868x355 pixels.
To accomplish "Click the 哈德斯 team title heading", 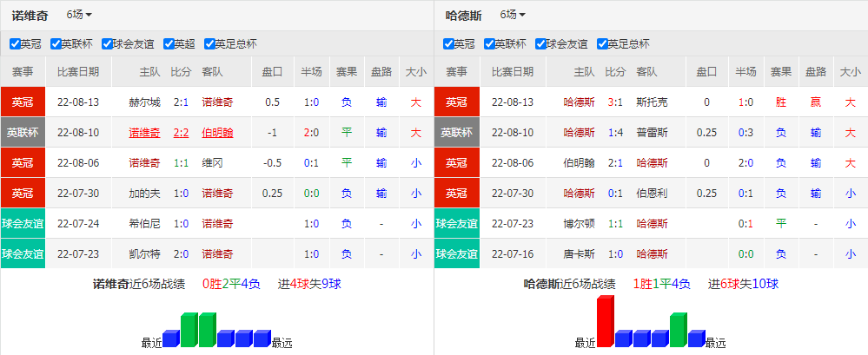I will pyautogui.click(x=463, y=16).
